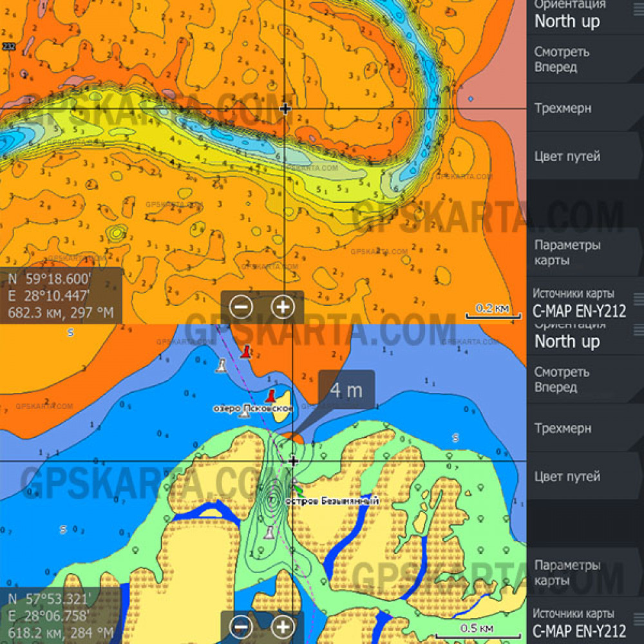Open Цвет путей menu on 0.2 км chart

[x=585, y=156]
